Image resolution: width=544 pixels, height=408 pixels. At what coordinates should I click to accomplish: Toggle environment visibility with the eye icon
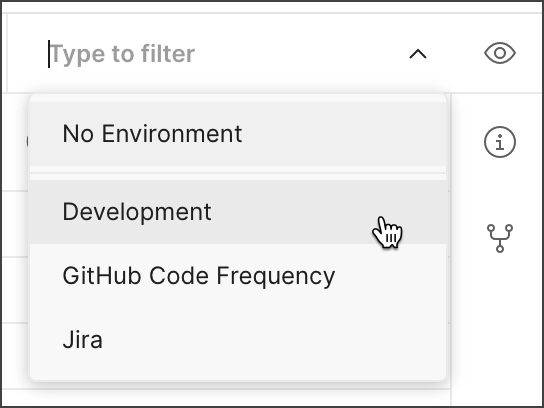(500, 53)
